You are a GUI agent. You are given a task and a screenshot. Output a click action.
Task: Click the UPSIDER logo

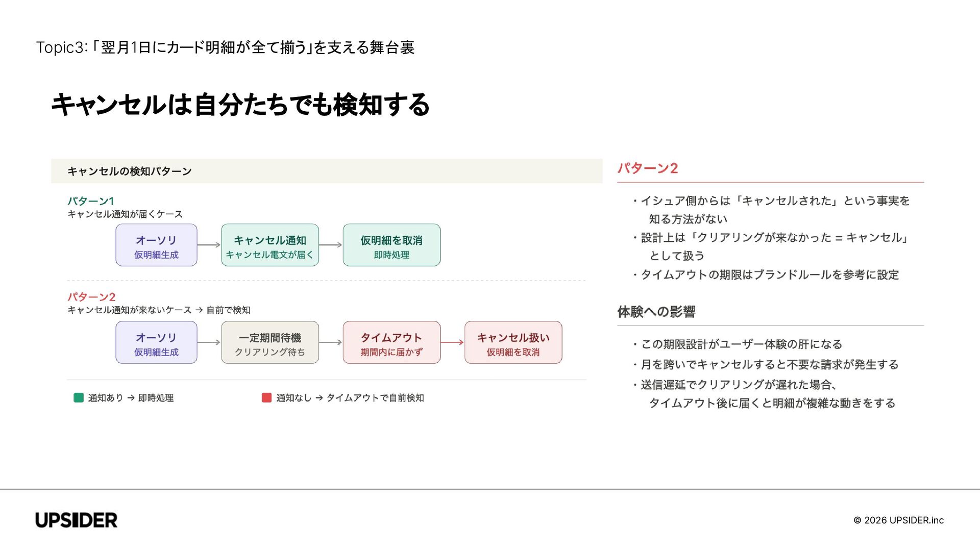[76, 520]
